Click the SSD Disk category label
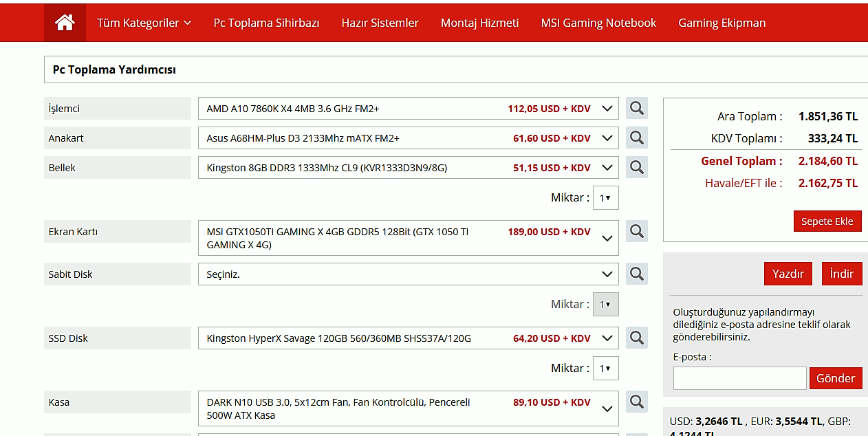The width and height of the screenshot is (868, 436). click(x=118, y=338)
